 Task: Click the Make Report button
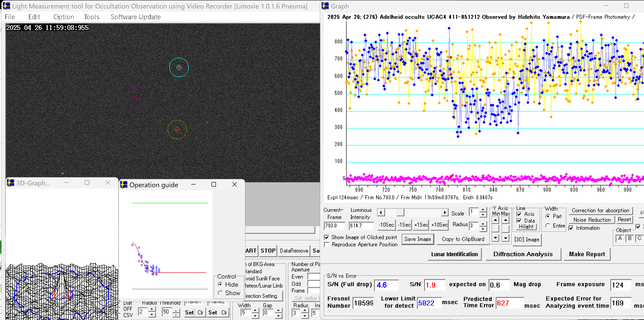pos(587,254)
